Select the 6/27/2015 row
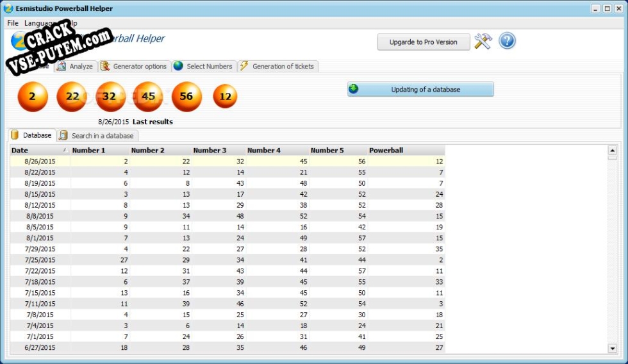The image size is (628, 364). click(x=227, y=347)
